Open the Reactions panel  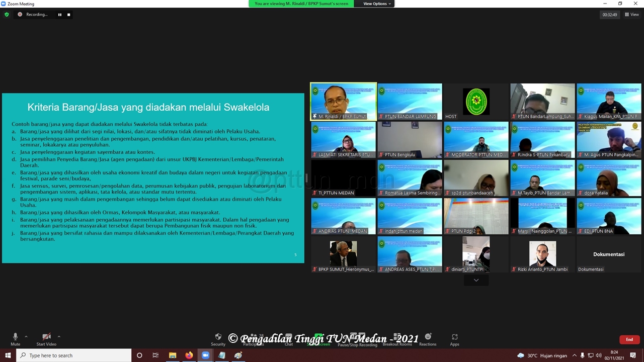(428, 338)
